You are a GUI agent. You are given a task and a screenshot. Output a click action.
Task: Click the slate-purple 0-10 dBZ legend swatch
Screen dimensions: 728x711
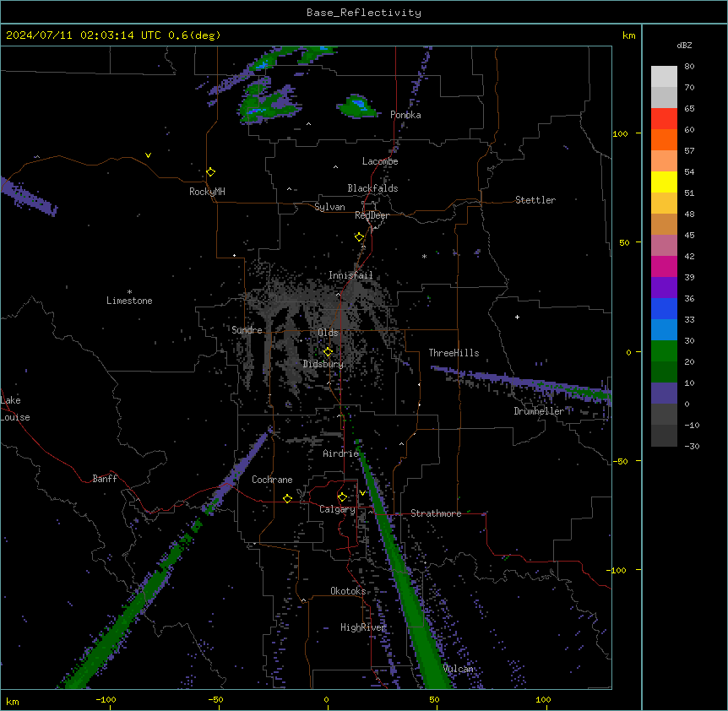(x=664, y=393)
